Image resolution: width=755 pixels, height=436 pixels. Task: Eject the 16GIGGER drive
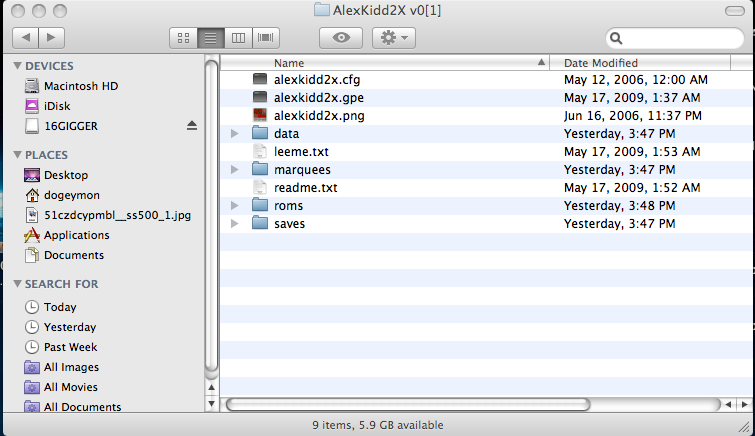(x=192, y=126)
